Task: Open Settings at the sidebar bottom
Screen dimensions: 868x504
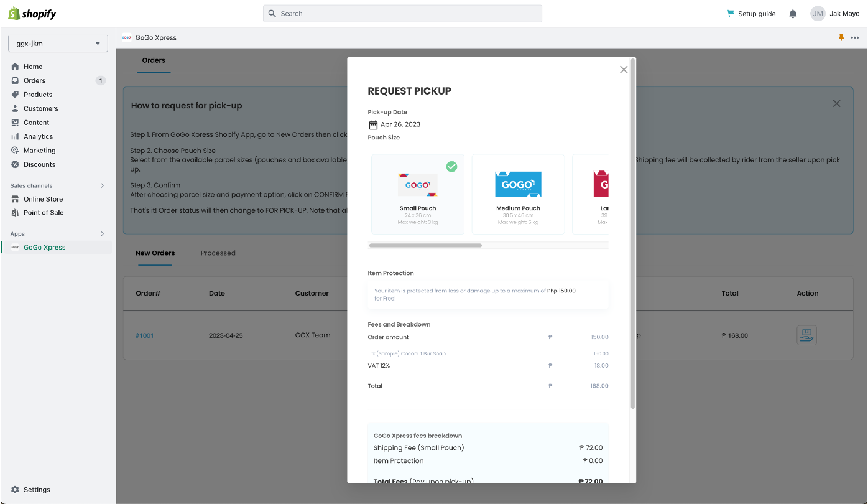Action: click(37, 490)
